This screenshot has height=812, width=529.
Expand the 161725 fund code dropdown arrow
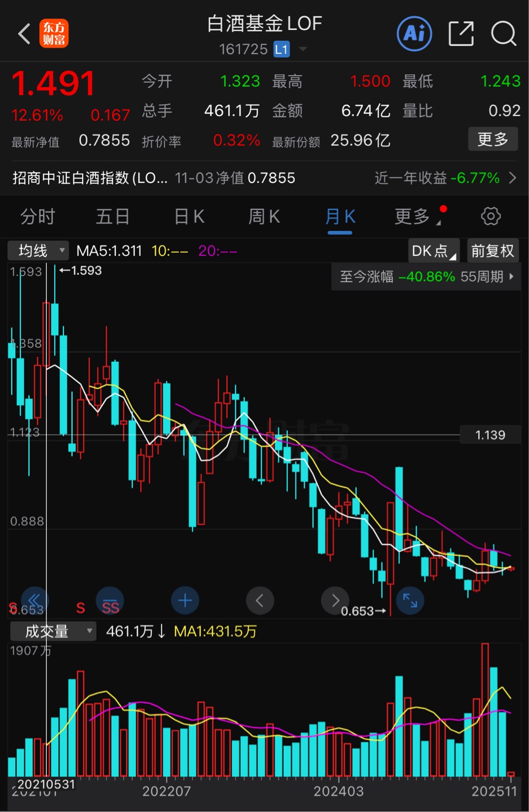(x=303, y=49)
